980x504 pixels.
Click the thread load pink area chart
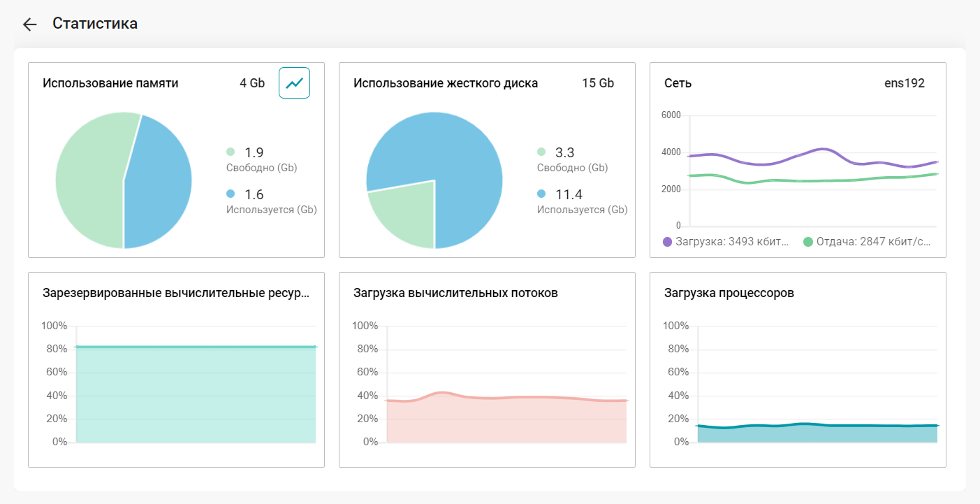click(x=506, y=421)
